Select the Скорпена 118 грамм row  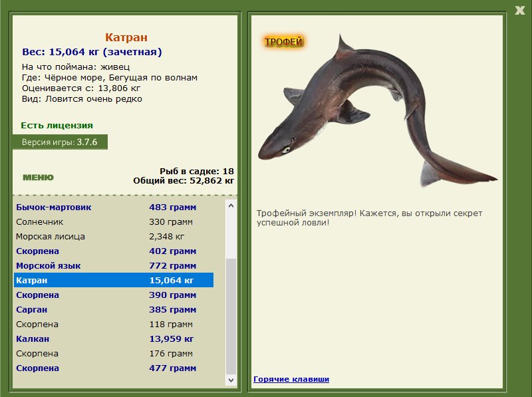coord(114,324)
